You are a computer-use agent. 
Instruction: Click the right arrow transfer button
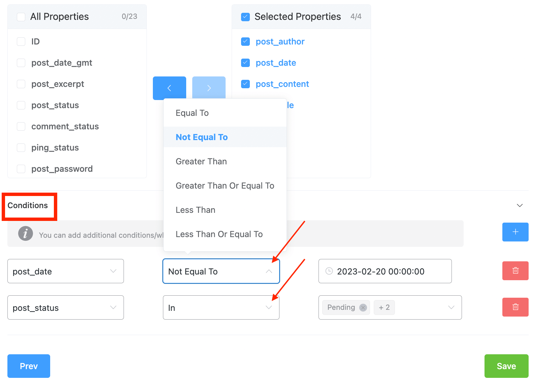coord(209,88)
